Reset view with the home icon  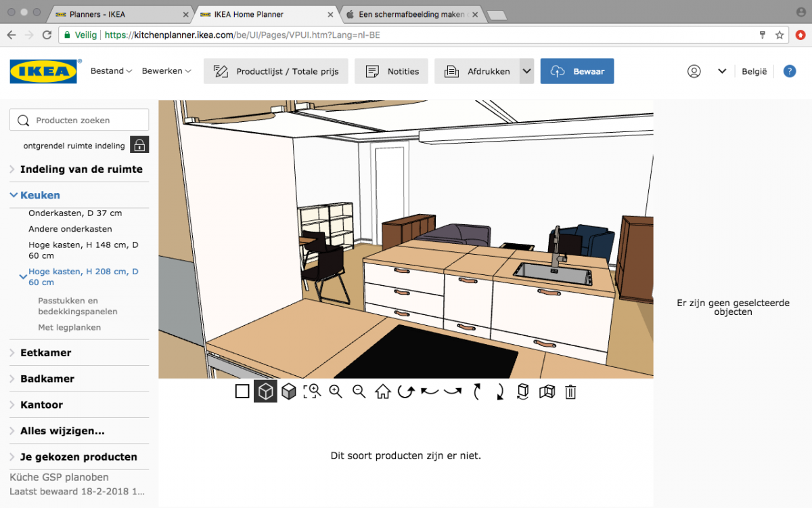coord(383,391)
